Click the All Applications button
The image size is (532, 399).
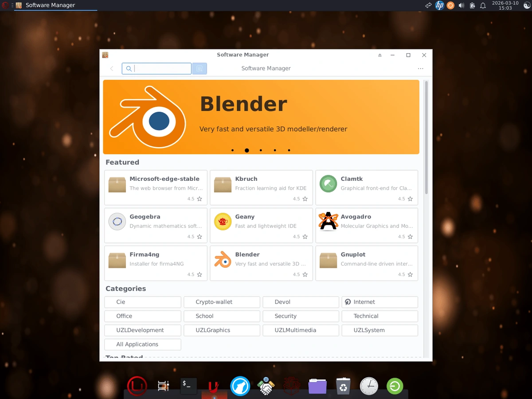(x=142, y=344)
